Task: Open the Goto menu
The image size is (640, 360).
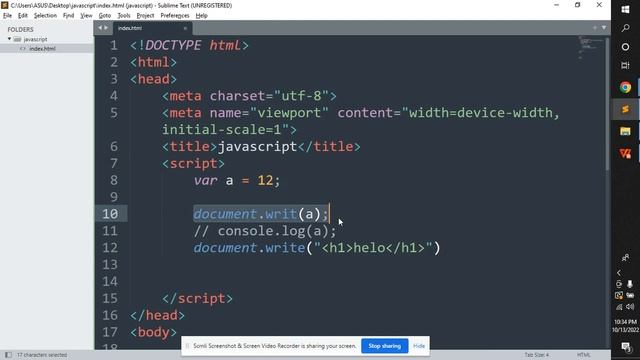Action: [104, 16]
